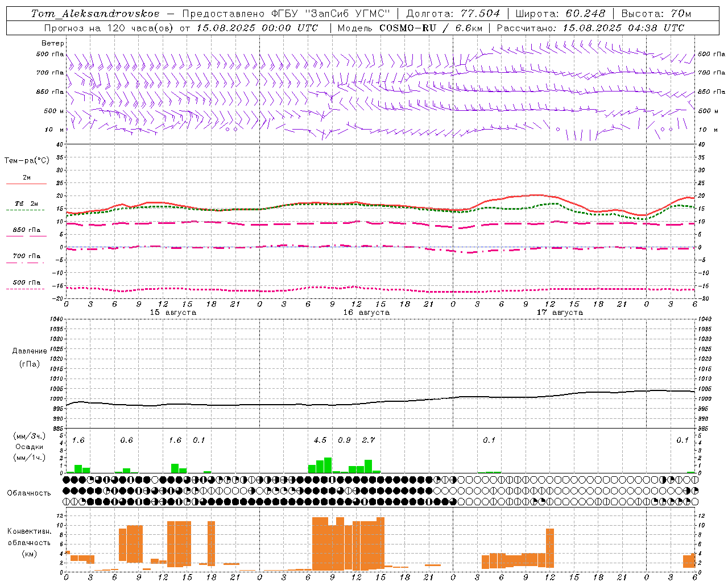Click the Td 2м dew point legend

coord(26,206)
